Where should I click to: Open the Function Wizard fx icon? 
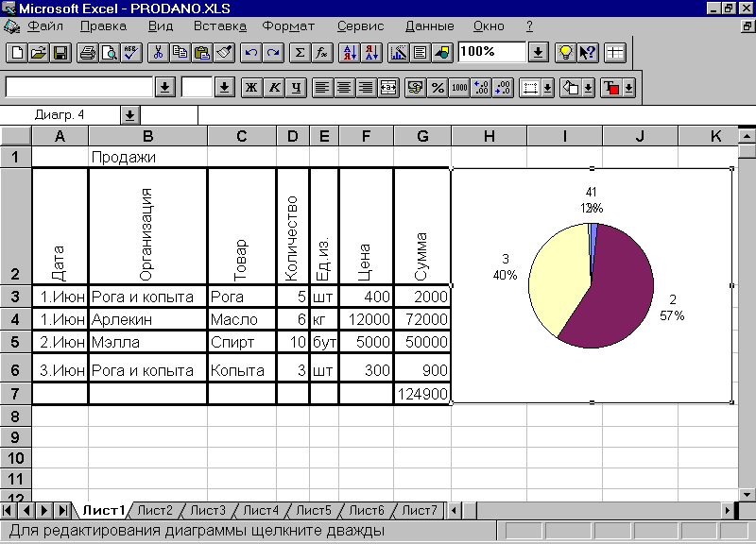322,53
